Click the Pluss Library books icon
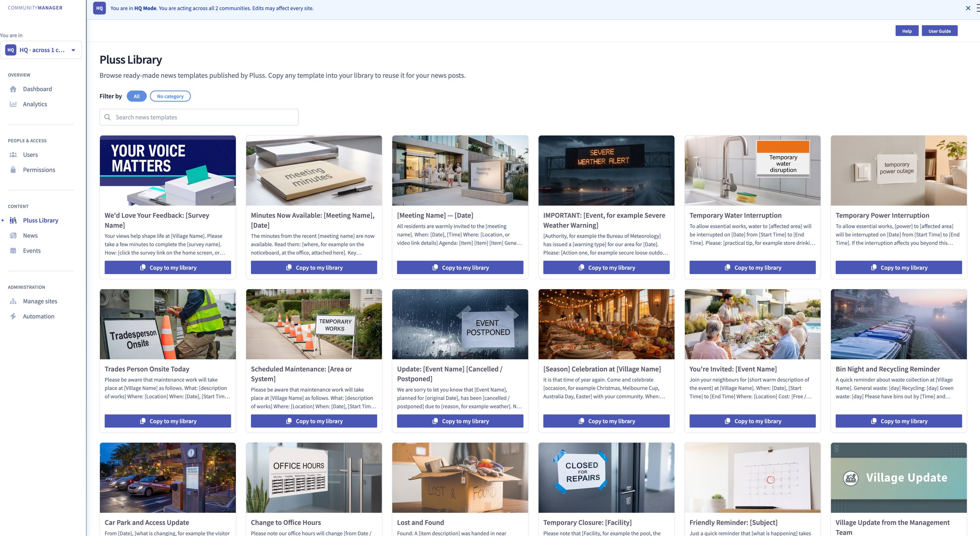This screenshot has height=536, width=980. click(x=13, y=220)
